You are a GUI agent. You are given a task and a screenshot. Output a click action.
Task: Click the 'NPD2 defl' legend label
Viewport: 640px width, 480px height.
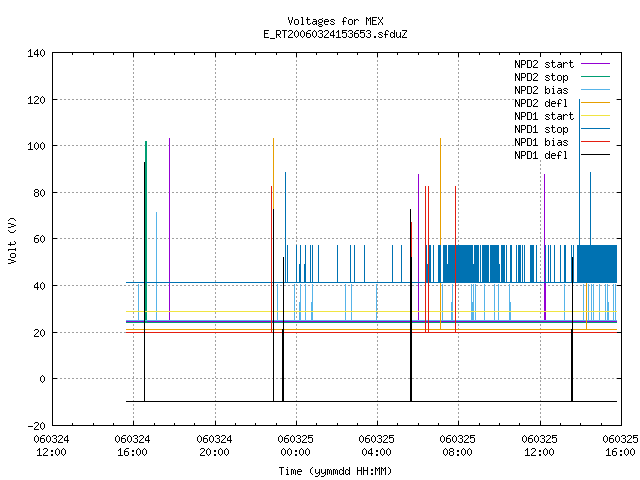click(x=541, y=103)
